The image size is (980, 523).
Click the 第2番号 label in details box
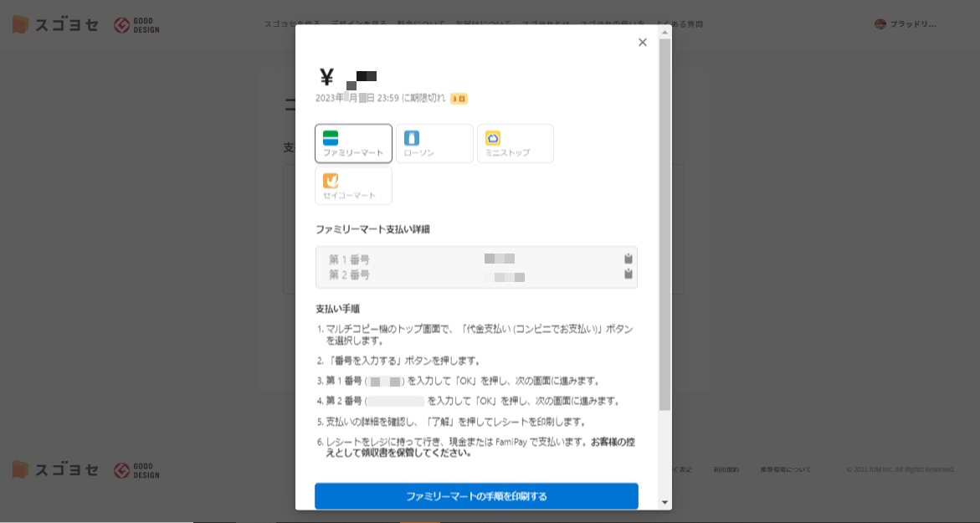pos(349,274)
